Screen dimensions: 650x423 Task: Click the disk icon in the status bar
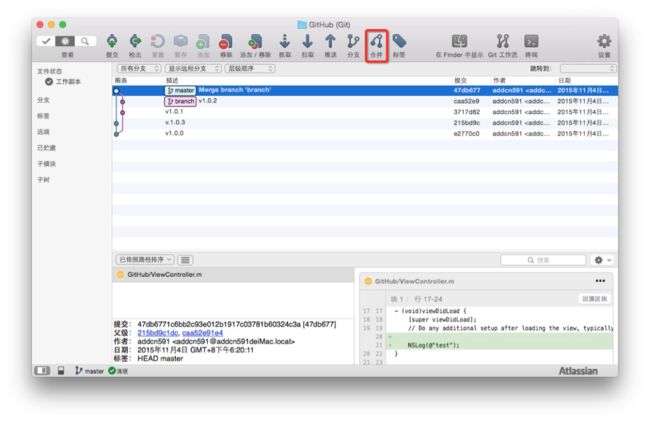coord(61,370)
